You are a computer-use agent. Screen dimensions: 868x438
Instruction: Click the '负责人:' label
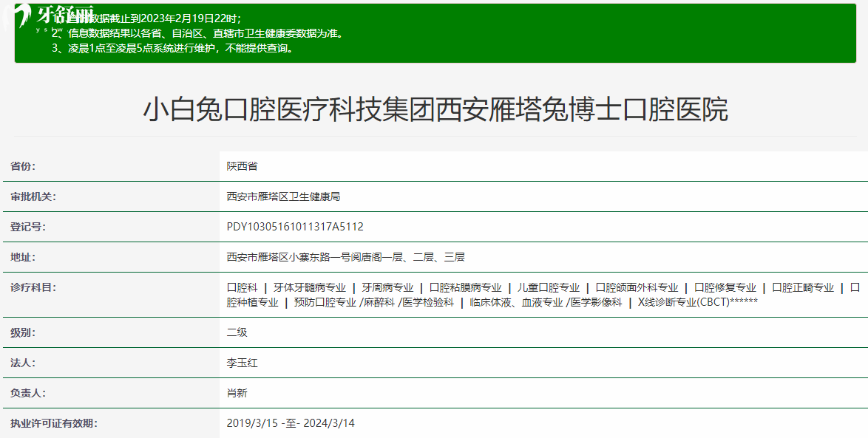[x=27, y=394]
